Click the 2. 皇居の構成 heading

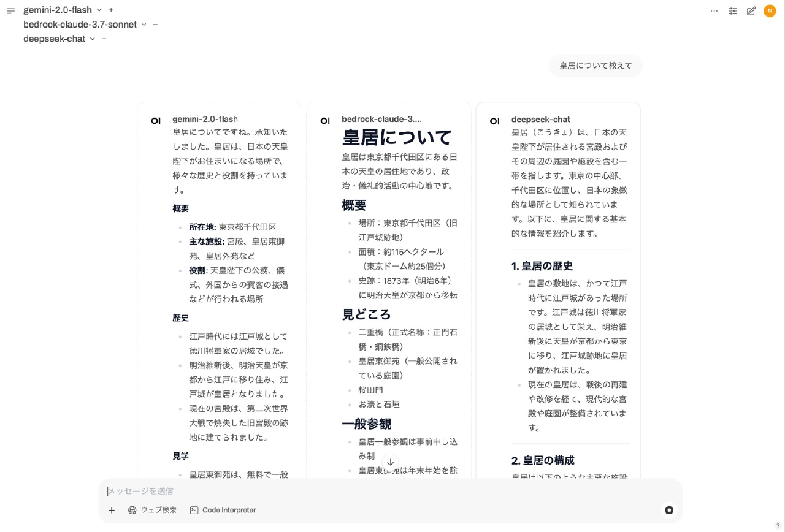[543, 460]
